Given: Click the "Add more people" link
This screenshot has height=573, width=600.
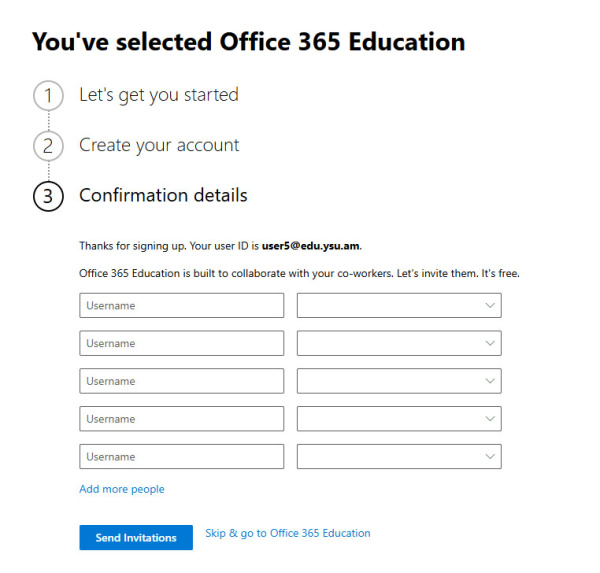Looking at the screenshot, I should tap(122, 490).
